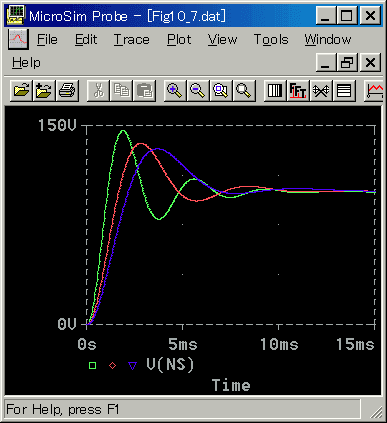
Task: Click the log Y axis icon
Action: (x=344, y=90)
